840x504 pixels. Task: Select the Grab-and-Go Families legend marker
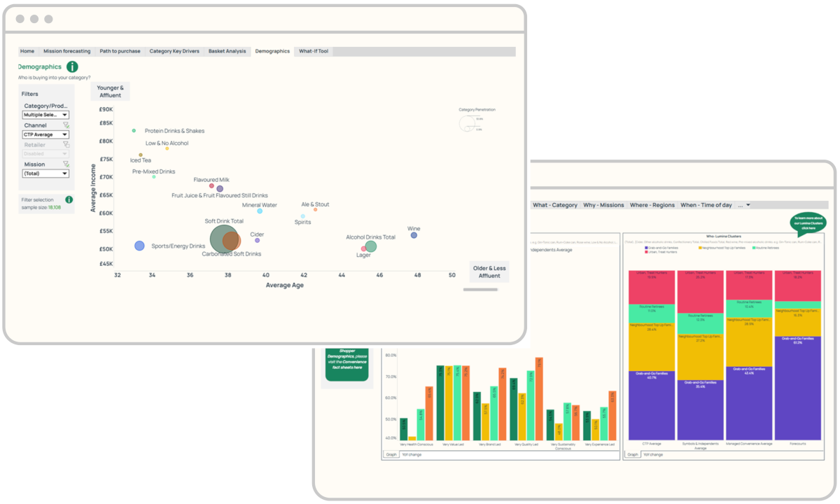[x=646, y=248]
